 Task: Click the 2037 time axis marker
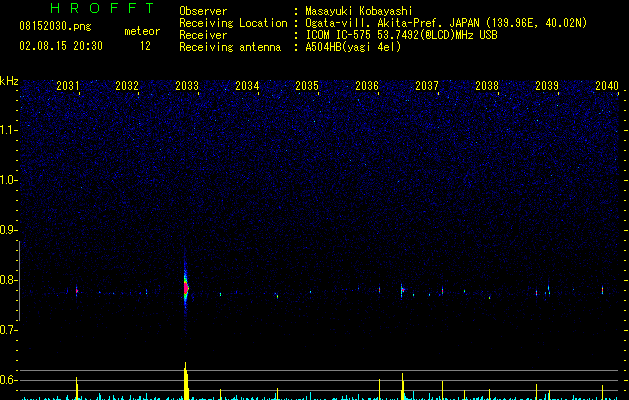(x=427, y=85)
